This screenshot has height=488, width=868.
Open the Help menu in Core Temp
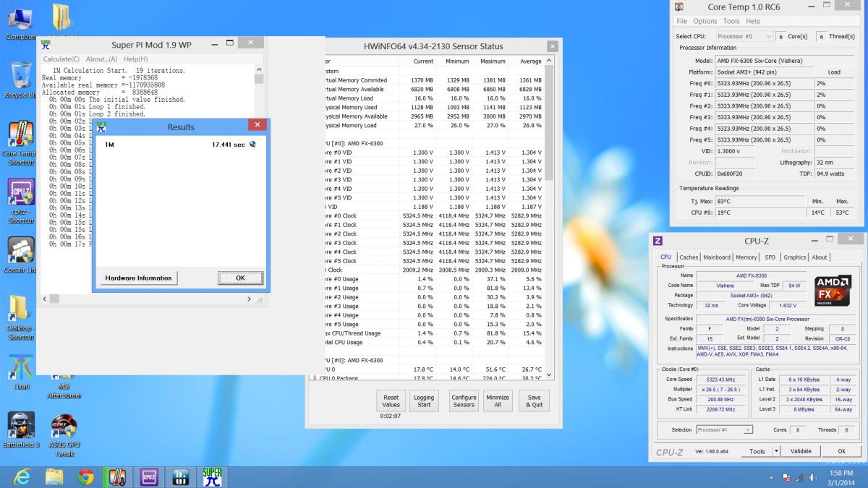(753, 22)
